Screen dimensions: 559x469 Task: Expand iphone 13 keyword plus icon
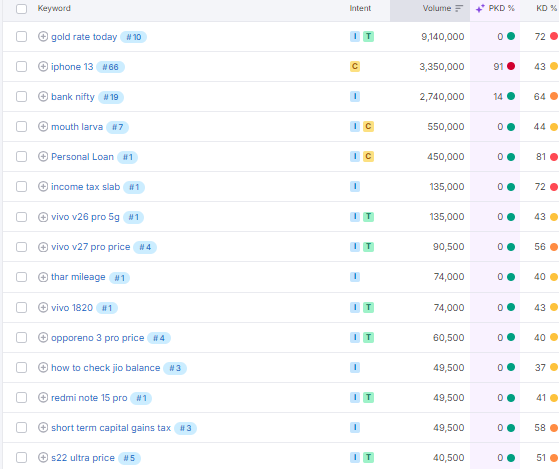(x=43, y=66)
